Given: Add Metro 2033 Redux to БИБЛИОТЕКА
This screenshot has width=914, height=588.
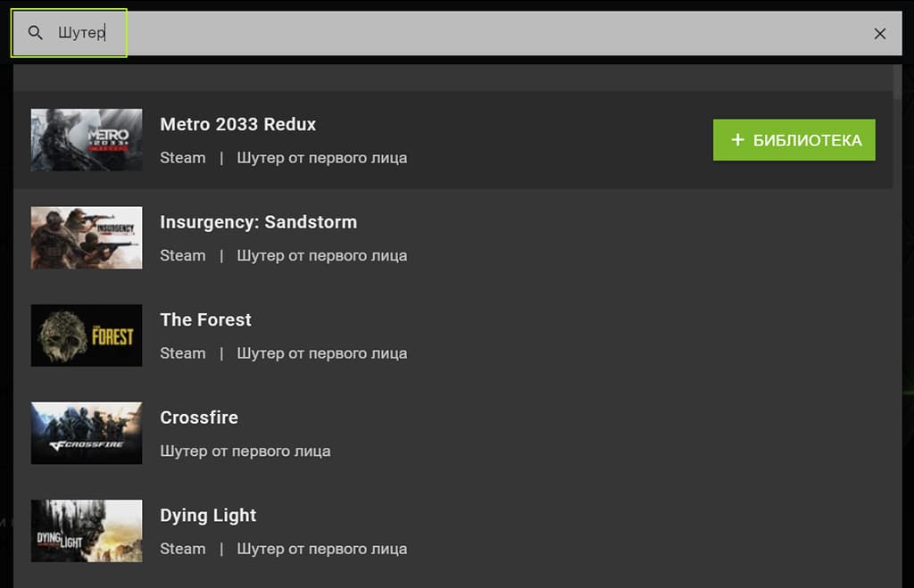Looking at the screenshot, I should [794, 140].
